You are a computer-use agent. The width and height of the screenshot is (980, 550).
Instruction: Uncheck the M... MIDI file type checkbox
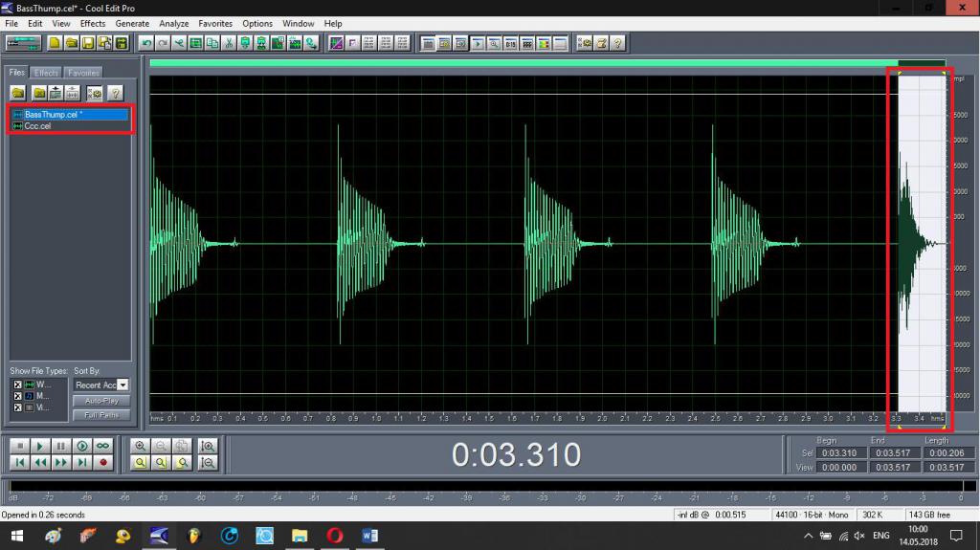17,396
